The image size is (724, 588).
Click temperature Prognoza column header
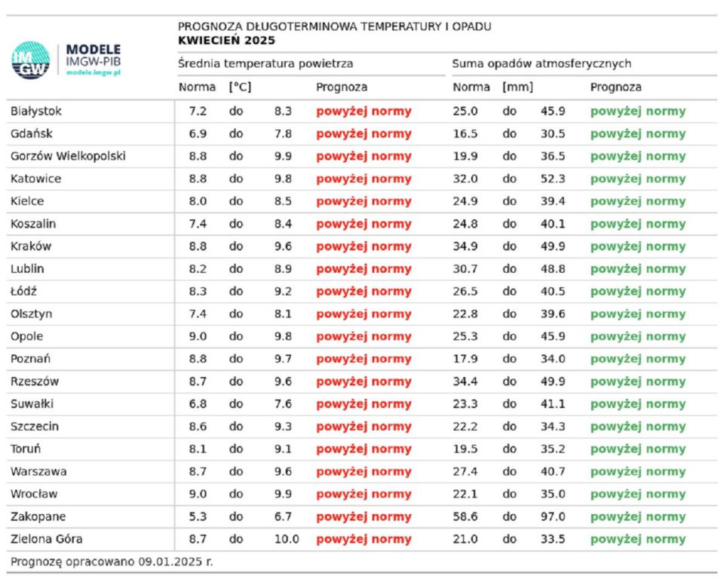point(342,87)
